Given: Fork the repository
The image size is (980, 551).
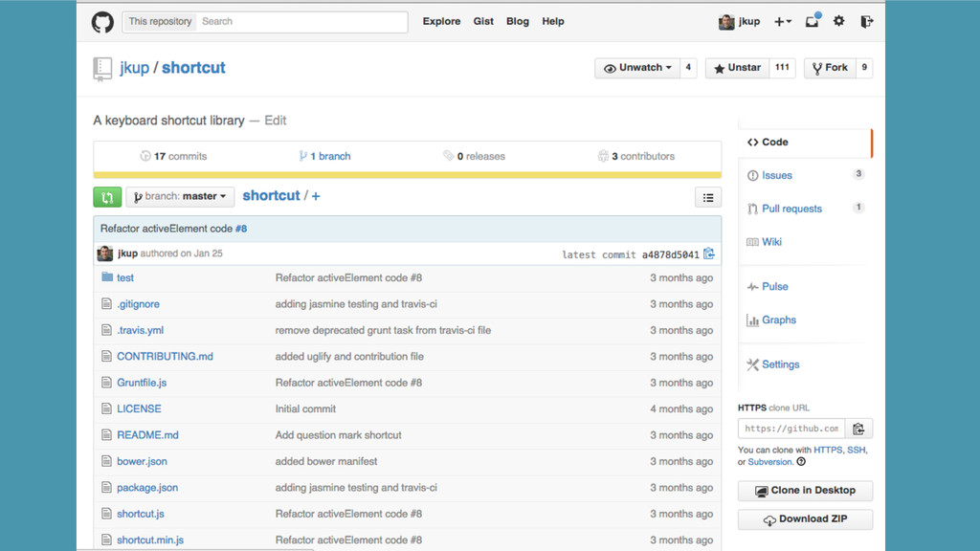Looking at the screenshot, I should pos(830,68).
